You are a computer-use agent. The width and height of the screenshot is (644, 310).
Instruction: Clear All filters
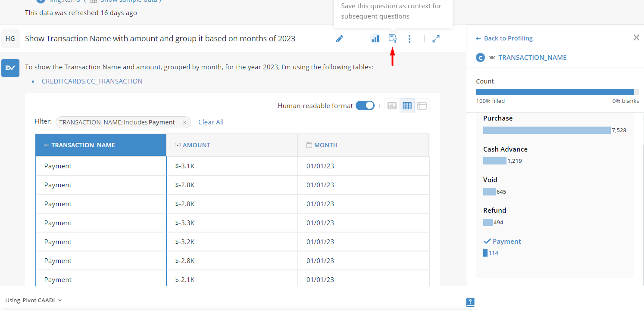pos(211,122)
